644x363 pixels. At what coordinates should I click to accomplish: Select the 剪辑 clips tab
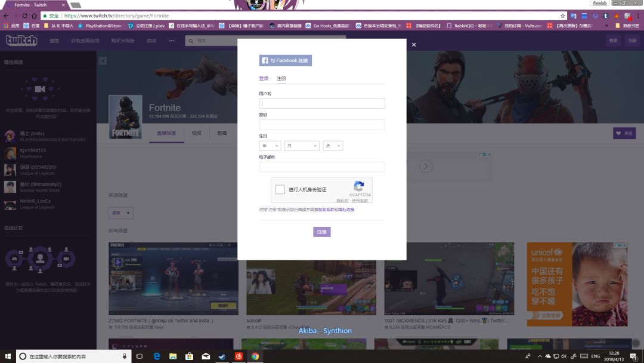click(222, 133)
